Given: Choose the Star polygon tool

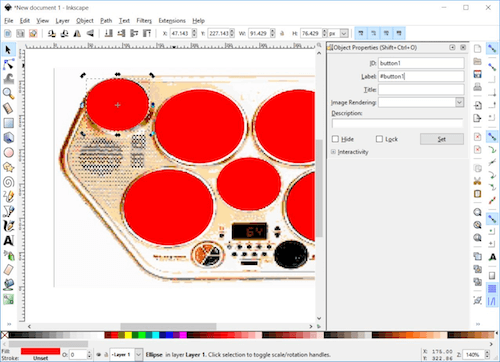Looking at the screenshot, I should pyautogui.click(x=9, y=167).
